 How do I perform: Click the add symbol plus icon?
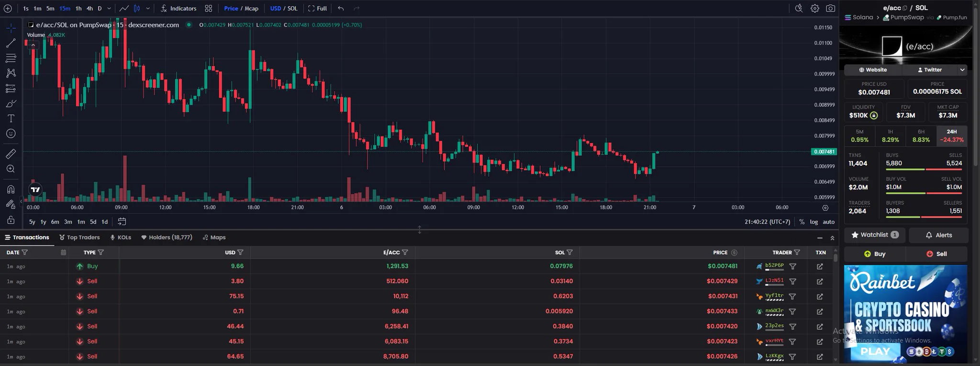(8, 8)
